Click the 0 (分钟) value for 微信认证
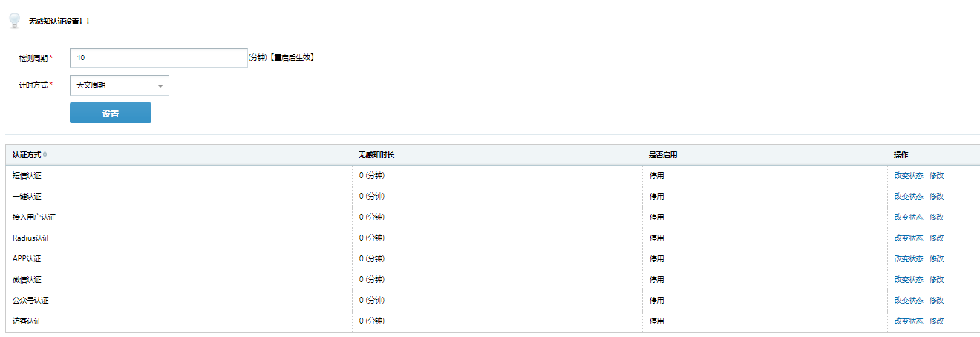Image resolution: width=980 pixels, height=337 pixels. pyautogui.click(x=371, y=280)
